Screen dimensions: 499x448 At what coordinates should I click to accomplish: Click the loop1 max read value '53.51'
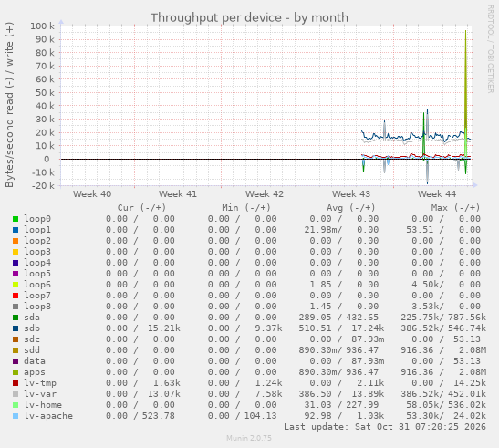pos(420,230)
